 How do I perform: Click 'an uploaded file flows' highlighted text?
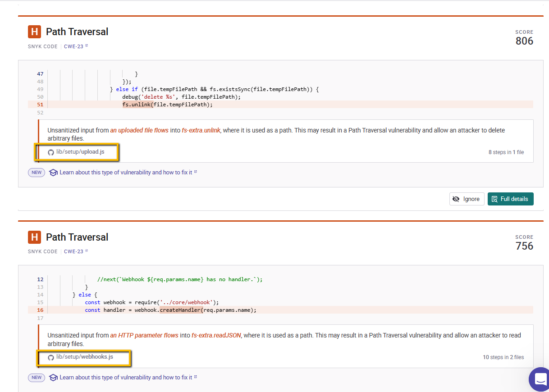pyautogui.click(x=139, y=130)
